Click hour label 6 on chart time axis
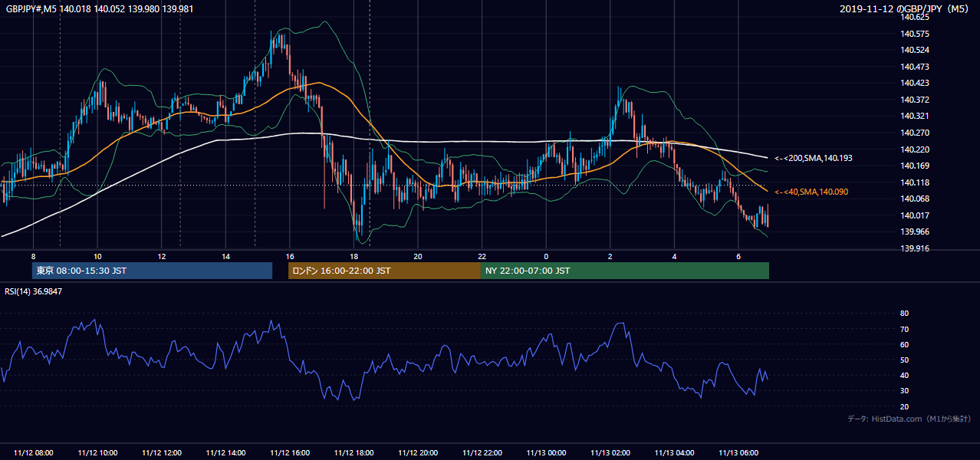 [738, 256]
